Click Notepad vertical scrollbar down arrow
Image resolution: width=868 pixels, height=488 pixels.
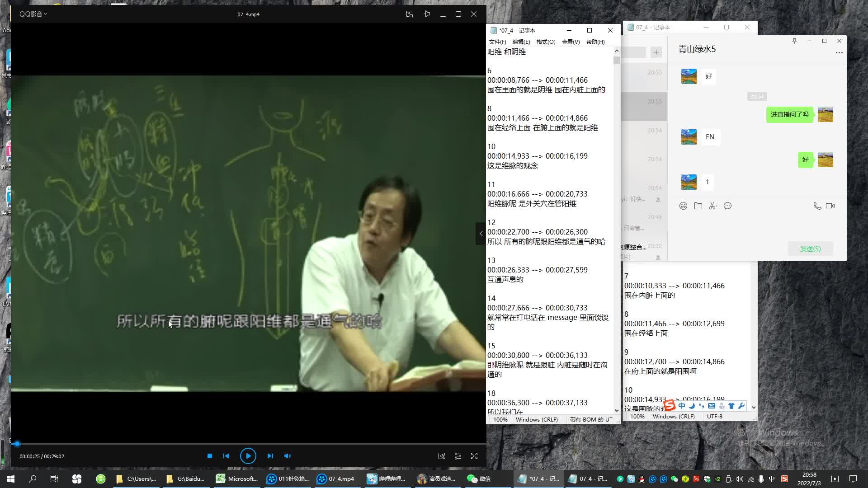[x=617, y=410]
